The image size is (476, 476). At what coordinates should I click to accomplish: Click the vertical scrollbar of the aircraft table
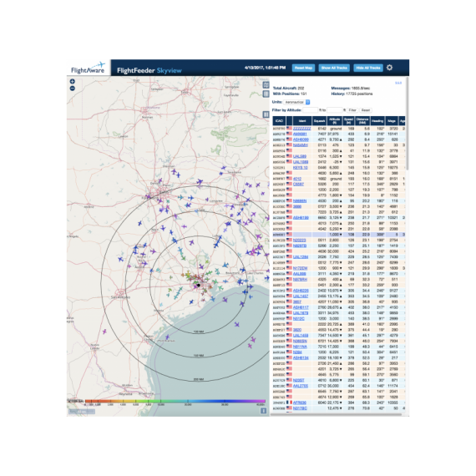(407, 124)
